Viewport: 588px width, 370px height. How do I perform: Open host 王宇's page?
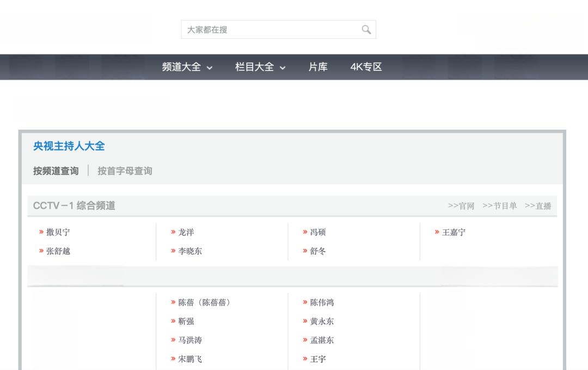[x=318, y=359]
